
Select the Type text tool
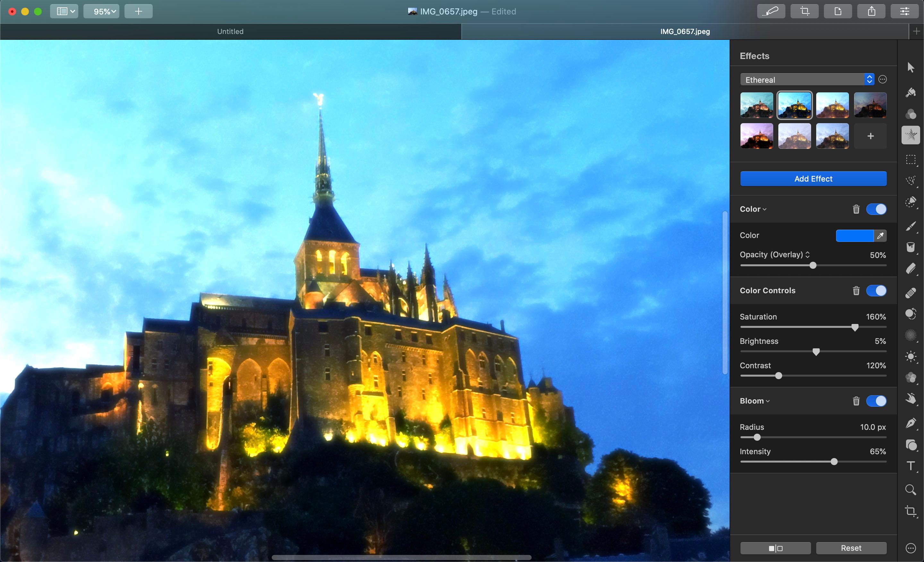(911, 466)
